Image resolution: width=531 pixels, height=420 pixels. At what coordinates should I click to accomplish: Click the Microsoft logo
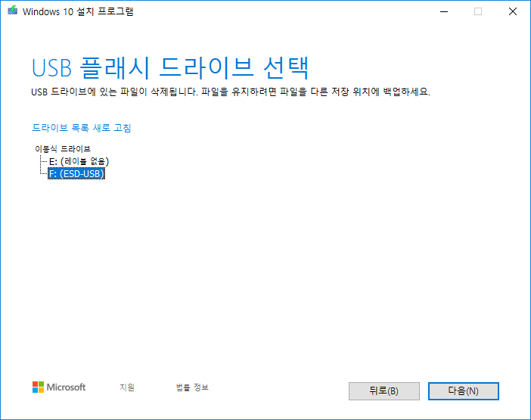coord(59,387)
